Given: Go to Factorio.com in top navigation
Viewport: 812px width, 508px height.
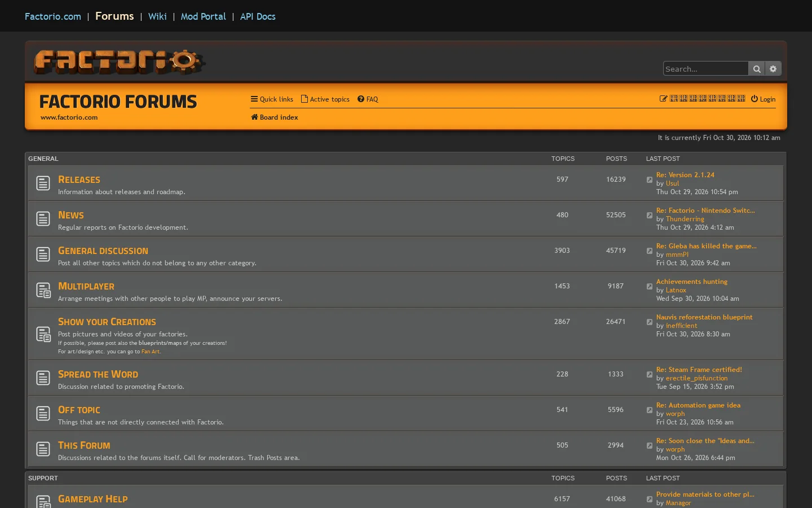Looking at the screenshot, I should point(53,16).
